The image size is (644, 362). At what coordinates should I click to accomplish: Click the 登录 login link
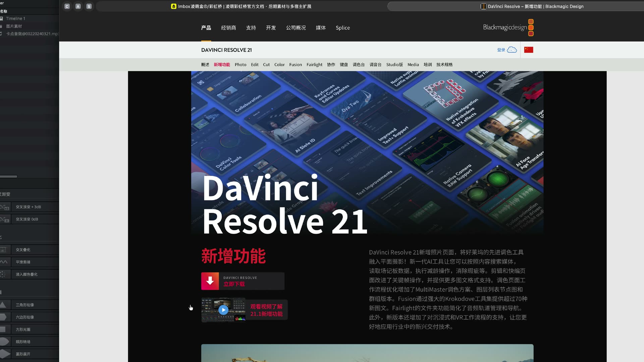(x=501, y=50)
